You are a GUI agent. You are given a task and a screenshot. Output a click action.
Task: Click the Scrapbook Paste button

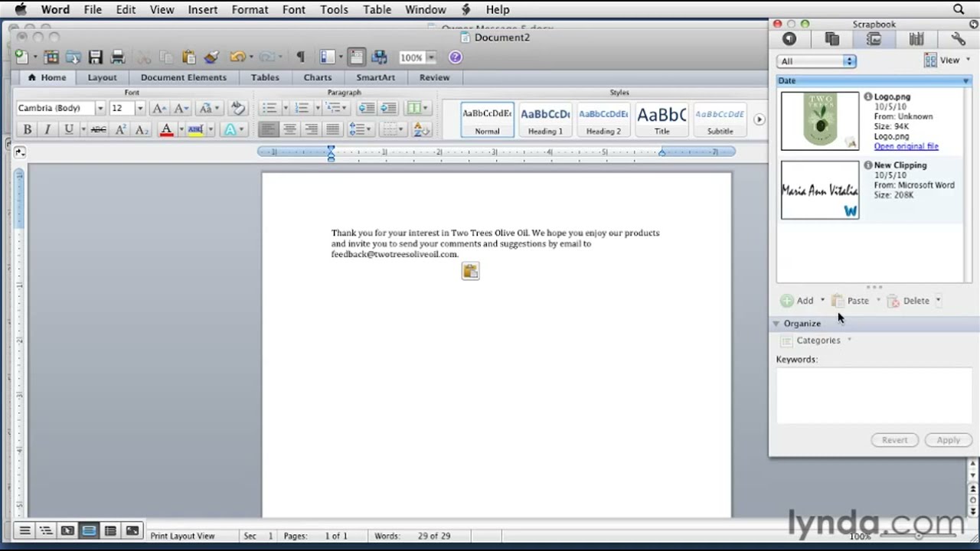coord(851,301)
